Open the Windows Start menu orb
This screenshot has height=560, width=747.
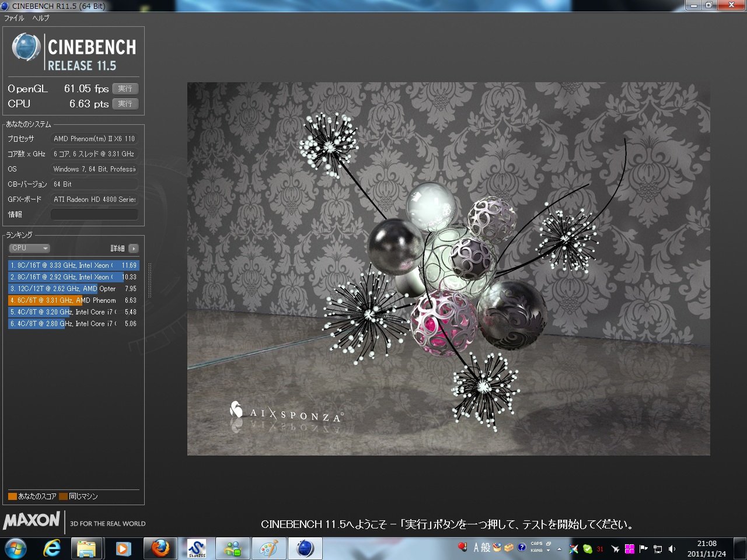tap(16, 549)
